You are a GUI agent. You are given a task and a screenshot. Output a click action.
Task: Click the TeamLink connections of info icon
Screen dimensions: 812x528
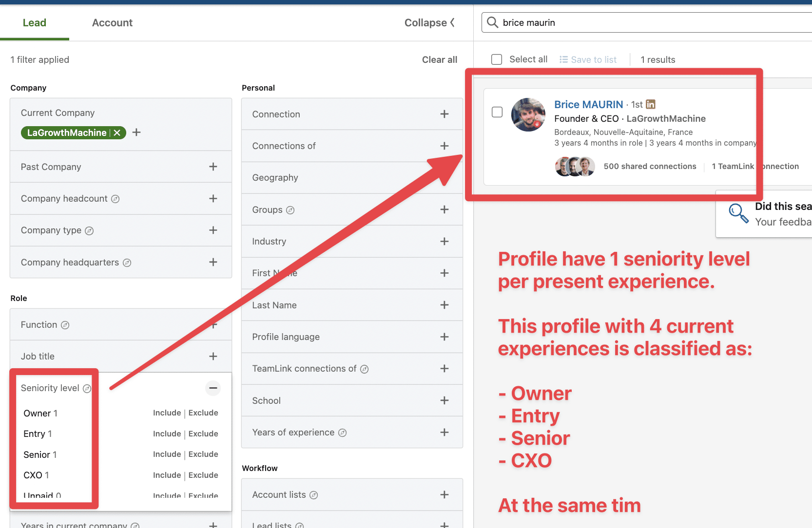tap(364, 369)
